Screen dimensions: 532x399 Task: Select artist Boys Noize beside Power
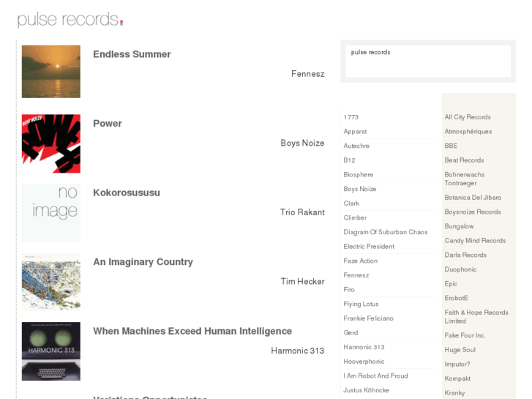coord(302,143)
